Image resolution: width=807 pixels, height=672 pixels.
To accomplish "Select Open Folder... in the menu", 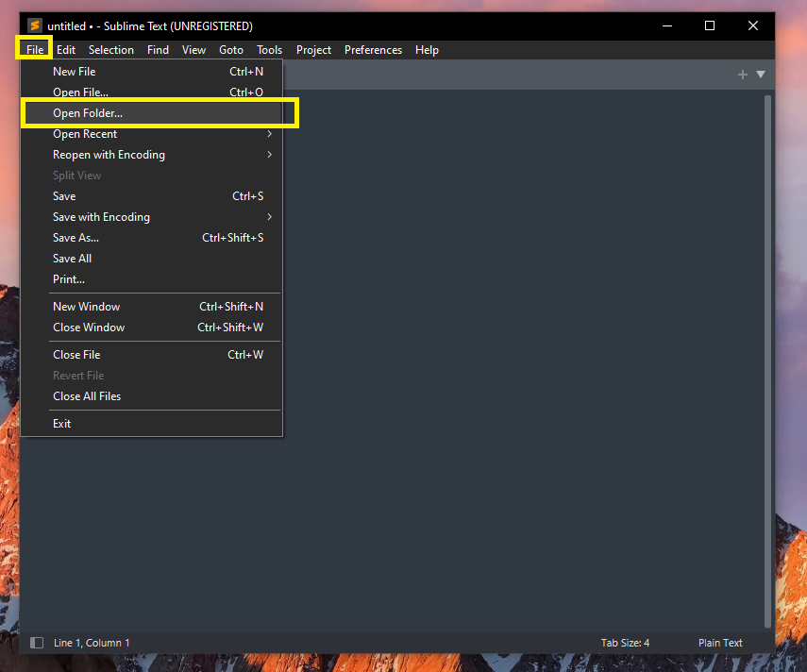I will click(152, 113).
